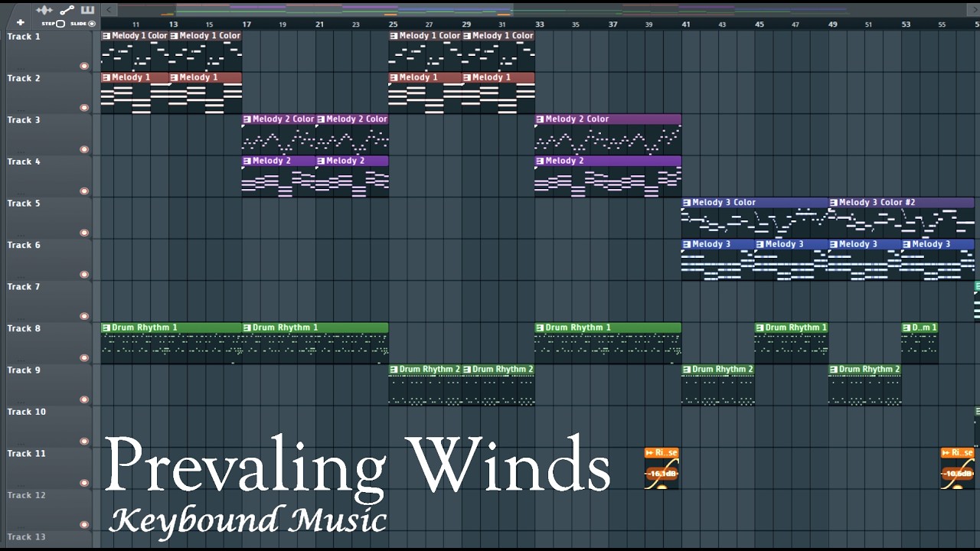Jump to bar 25 on the timeline ruler

pos(393,24)
